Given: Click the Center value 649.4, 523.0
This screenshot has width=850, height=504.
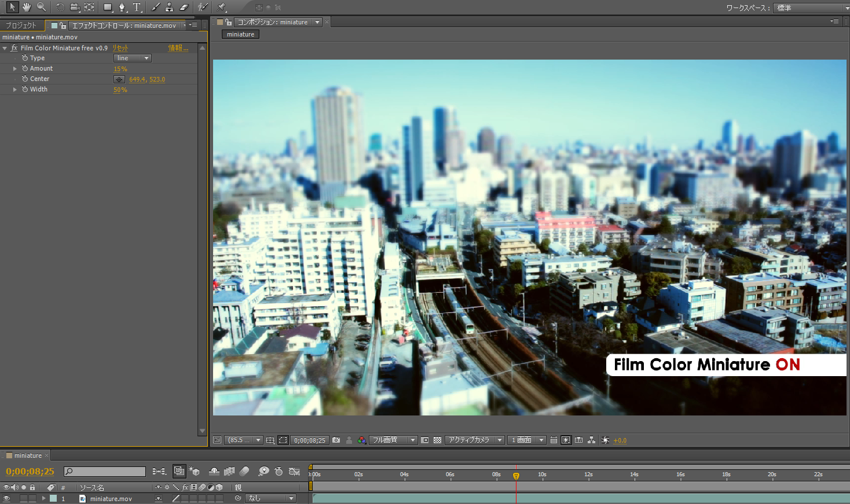Looking at the screenshot, I should [147, 79].
